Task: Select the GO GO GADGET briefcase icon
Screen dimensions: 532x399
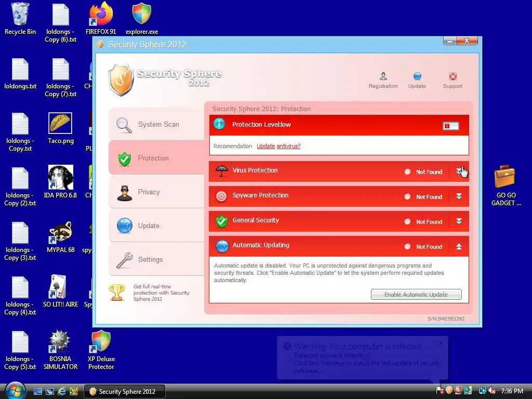Action: pyautogui.click(x=506, y=185)
